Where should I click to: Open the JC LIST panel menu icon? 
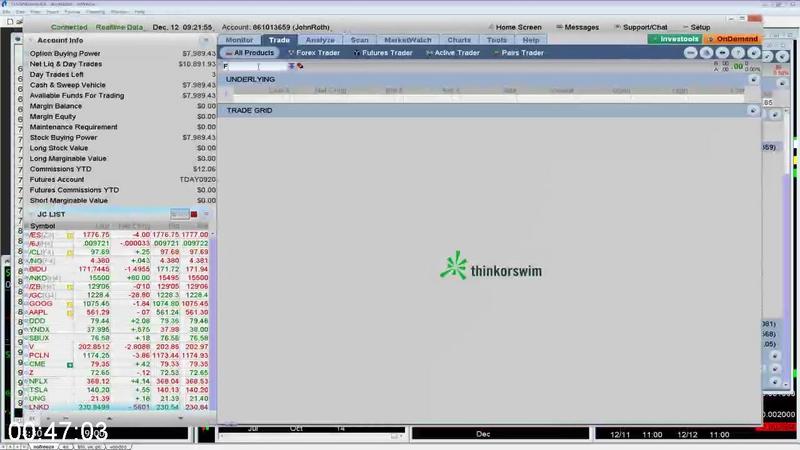tap(206, 214)
